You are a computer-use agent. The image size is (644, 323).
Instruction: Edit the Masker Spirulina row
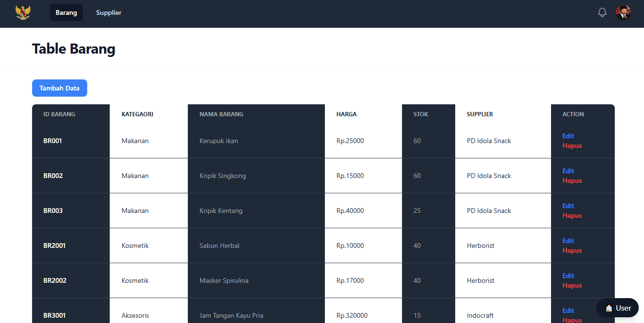pos(568,276)
